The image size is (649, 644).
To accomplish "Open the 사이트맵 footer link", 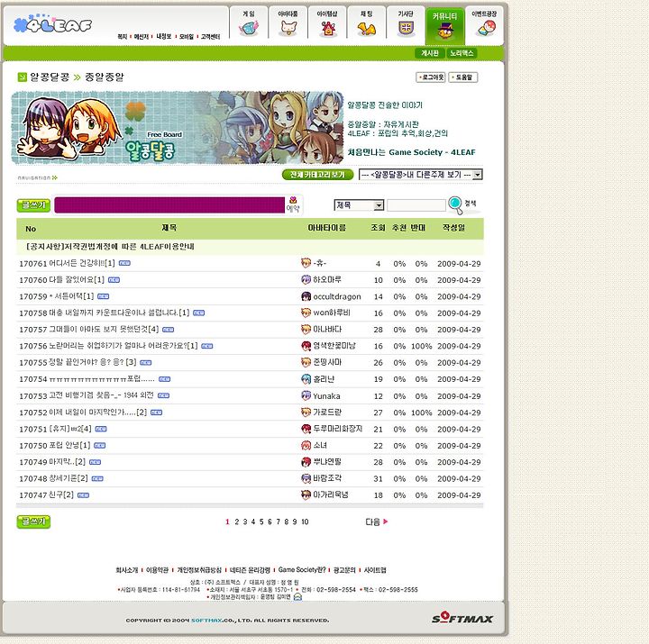I will point(375,570).
